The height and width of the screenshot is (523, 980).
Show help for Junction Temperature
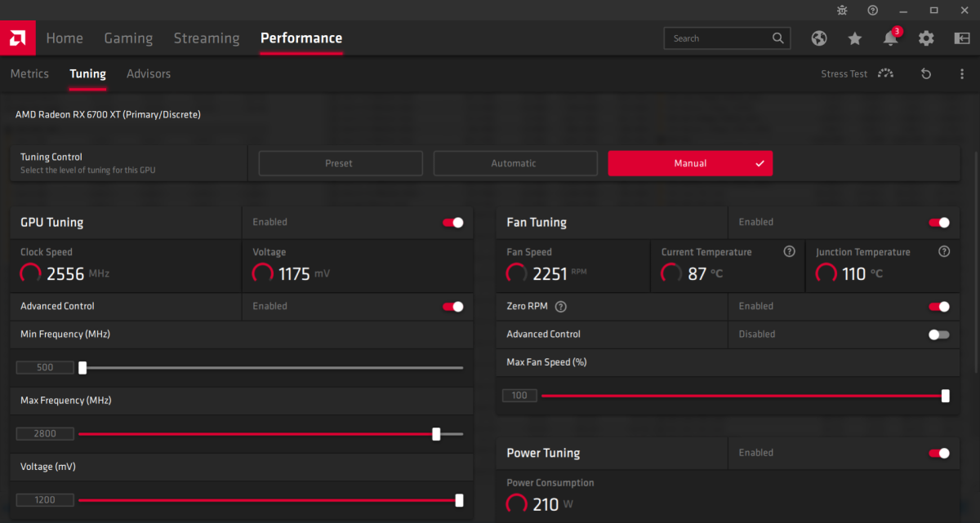(944, 252)
